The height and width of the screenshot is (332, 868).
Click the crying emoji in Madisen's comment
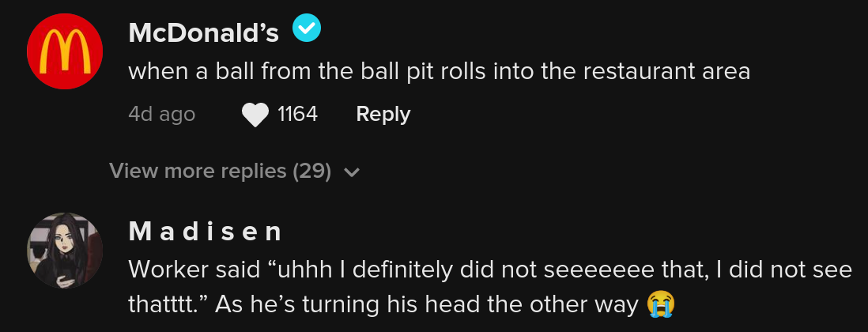click(x=659, y=304)
